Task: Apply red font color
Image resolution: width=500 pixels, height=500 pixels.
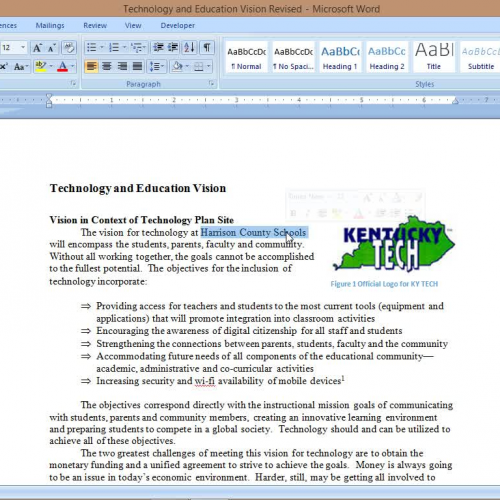Action: point(62,66)
